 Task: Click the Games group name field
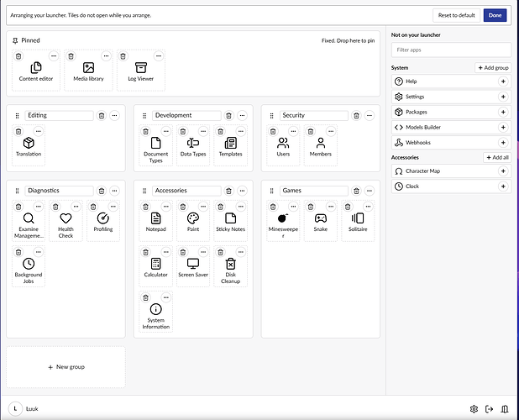(314, 191)
